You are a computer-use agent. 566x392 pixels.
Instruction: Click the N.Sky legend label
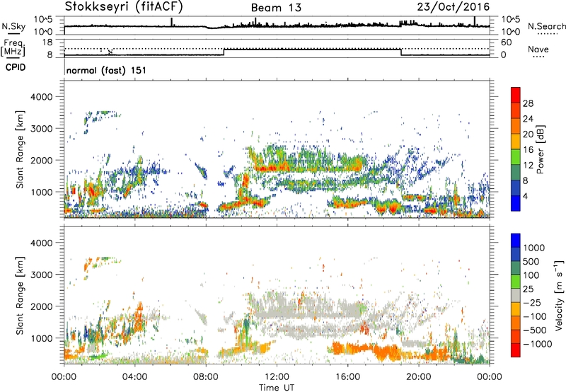tap(13, 26)
